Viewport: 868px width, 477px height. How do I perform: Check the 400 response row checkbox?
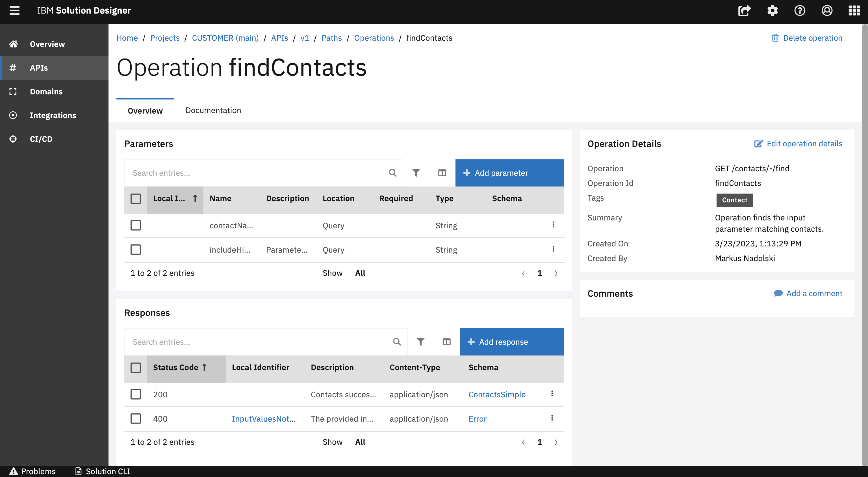pyautogui.click(x=136, y=418)
